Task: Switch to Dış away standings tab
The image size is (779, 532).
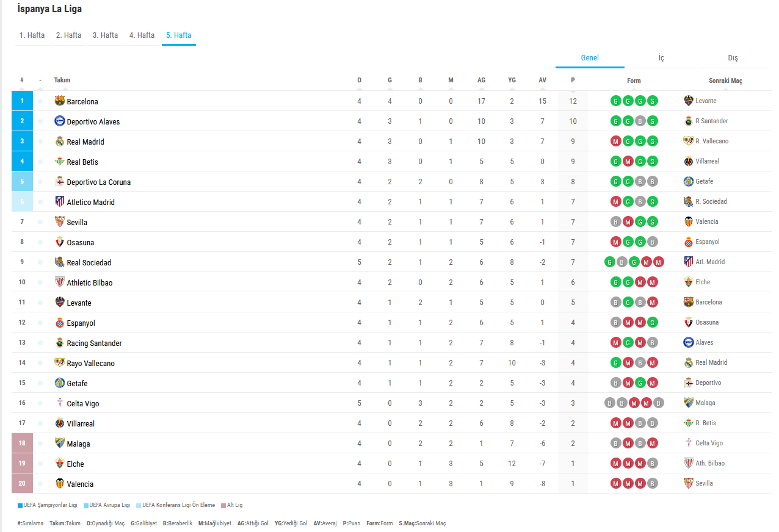Action: (x=733, y=58)
